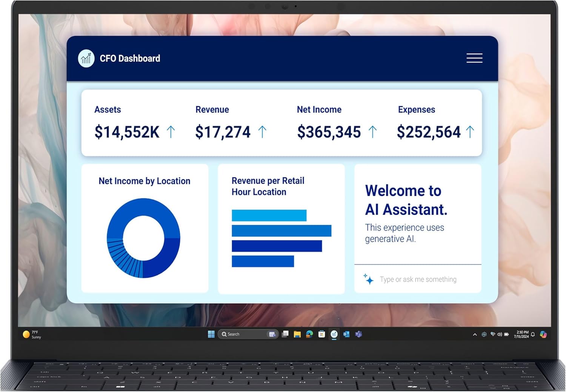Select the top light-blue bar in revenue chart
Viewport: 566px width, 392px height.
point(269,215)
